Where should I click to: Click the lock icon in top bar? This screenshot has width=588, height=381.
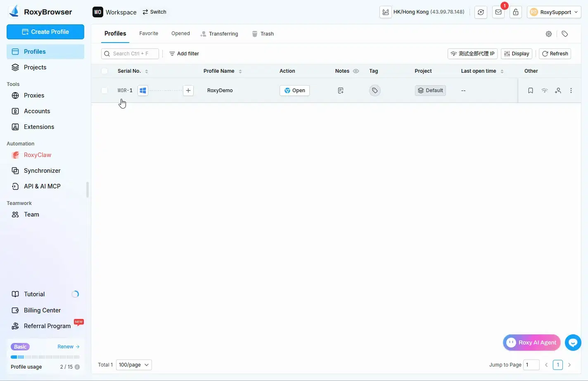pos(516,12)
